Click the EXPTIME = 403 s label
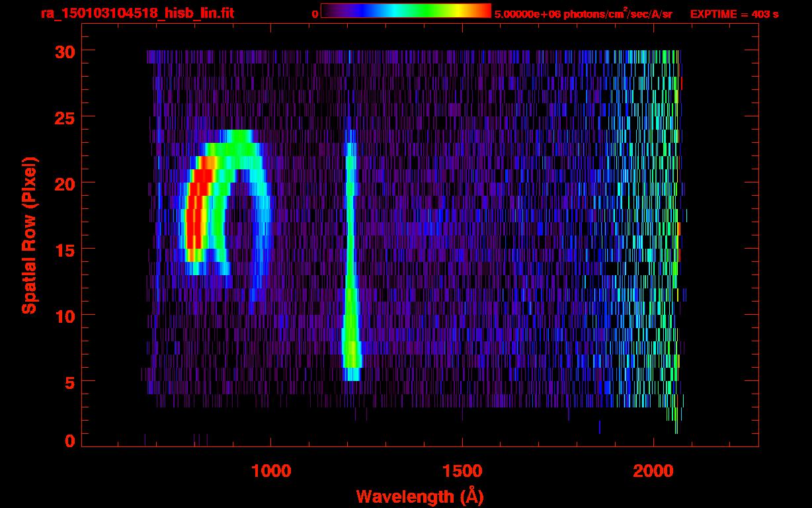The width and height of the screenshot is (812, 508). coord(734,14)
